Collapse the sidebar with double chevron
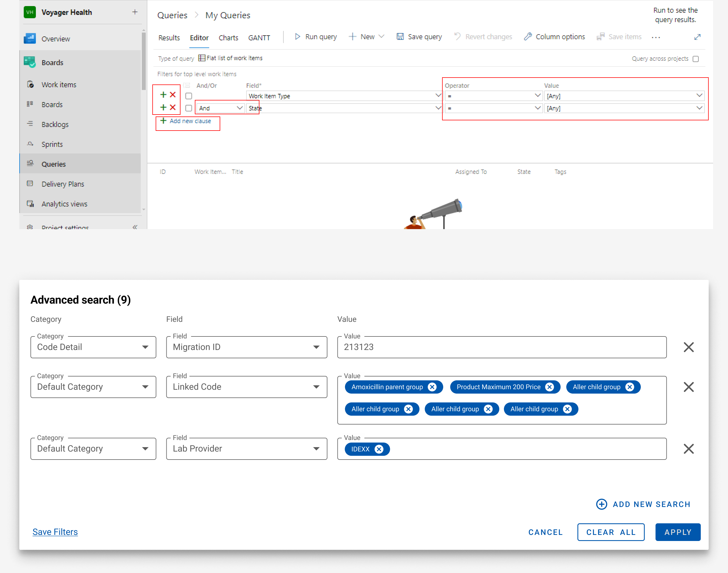The width and height of the screenshot is (728, 573). (135, 227)
